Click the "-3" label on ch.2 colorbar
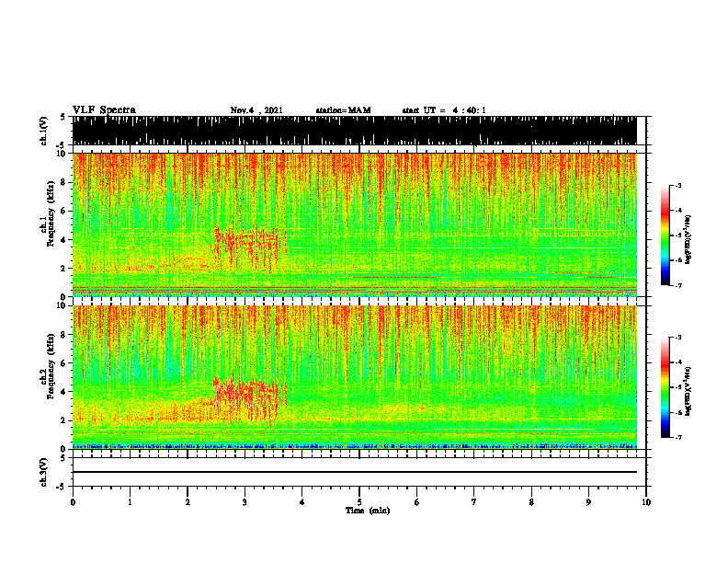 pyautogui.click(x=678, y=338)
